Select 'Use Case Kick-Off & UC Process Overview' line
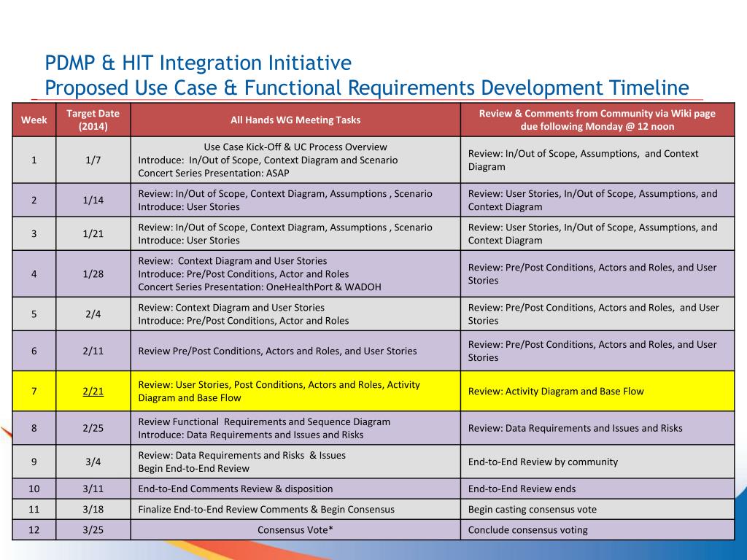The image size is (747, 560). coord(295,147)
